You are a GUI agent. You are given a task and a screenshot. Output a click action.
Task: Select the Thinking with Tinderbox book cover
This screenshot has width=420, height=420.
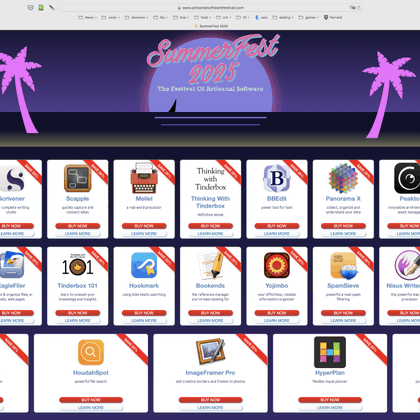(210, 179)
